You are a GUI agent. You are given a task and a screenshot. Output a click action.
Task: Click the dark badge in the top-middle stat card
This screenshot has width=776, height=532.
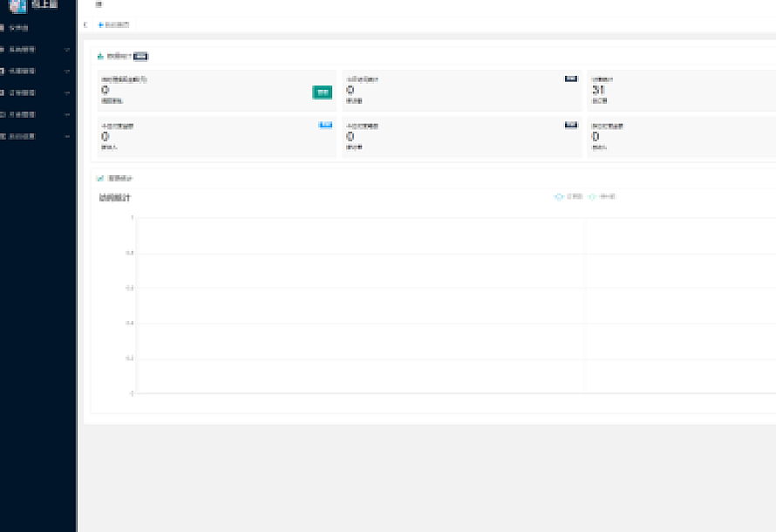(571, 78)
